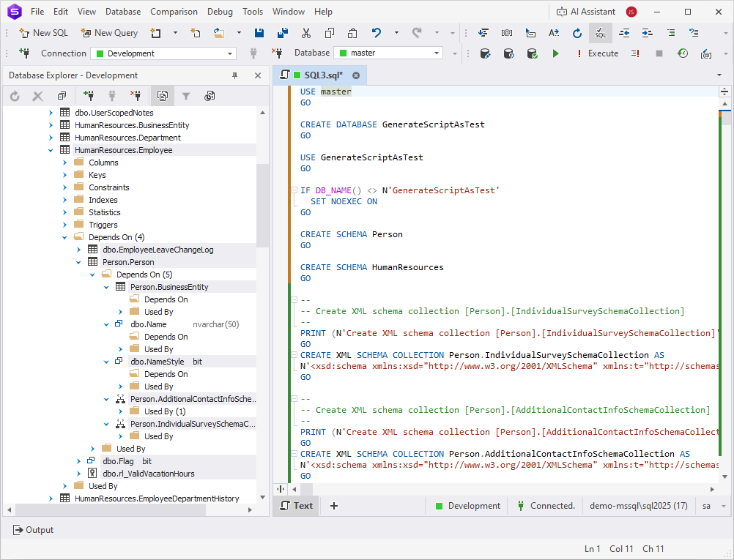Click the database checkmark icon
Viewport: 734px width, 560px height.
pos(533,53)
